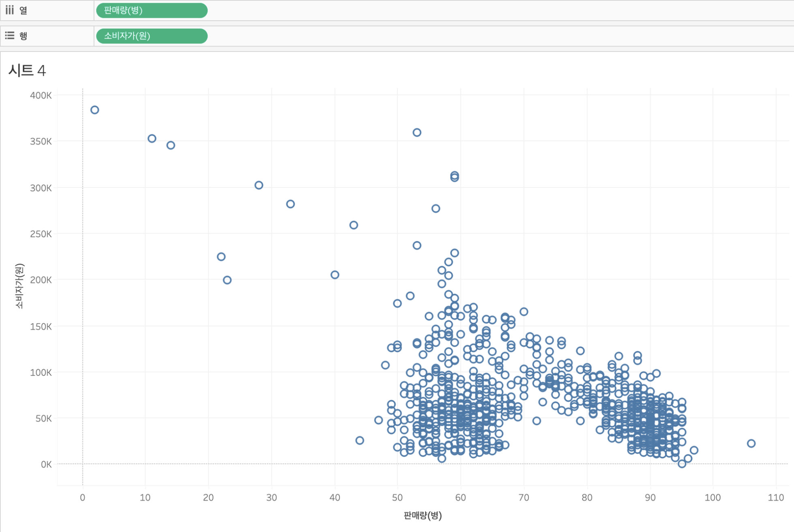794x532 pixels.
Task: Select the highest data point near 400K
Action: [x=94, y=110]
